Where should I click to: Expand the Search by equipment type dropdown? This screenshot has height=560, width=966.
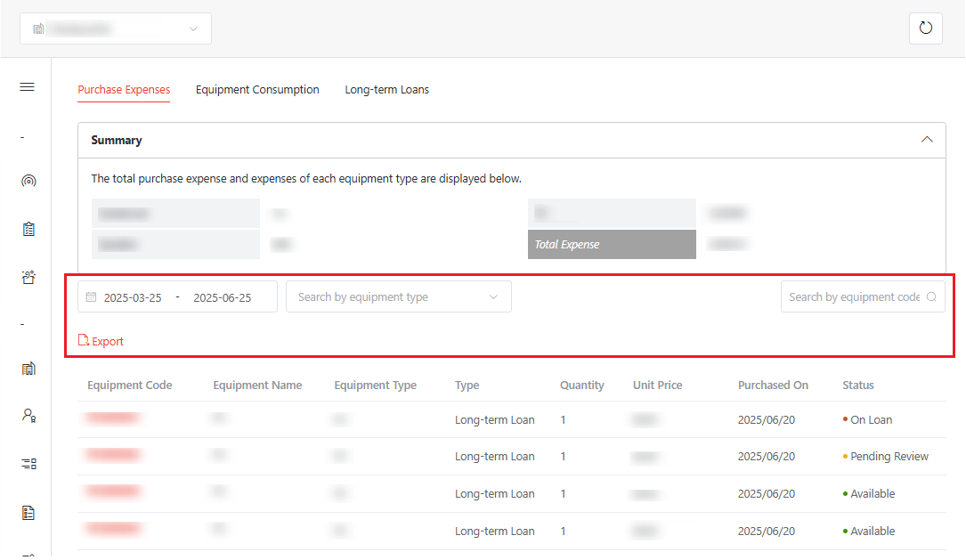pos(398,297)
